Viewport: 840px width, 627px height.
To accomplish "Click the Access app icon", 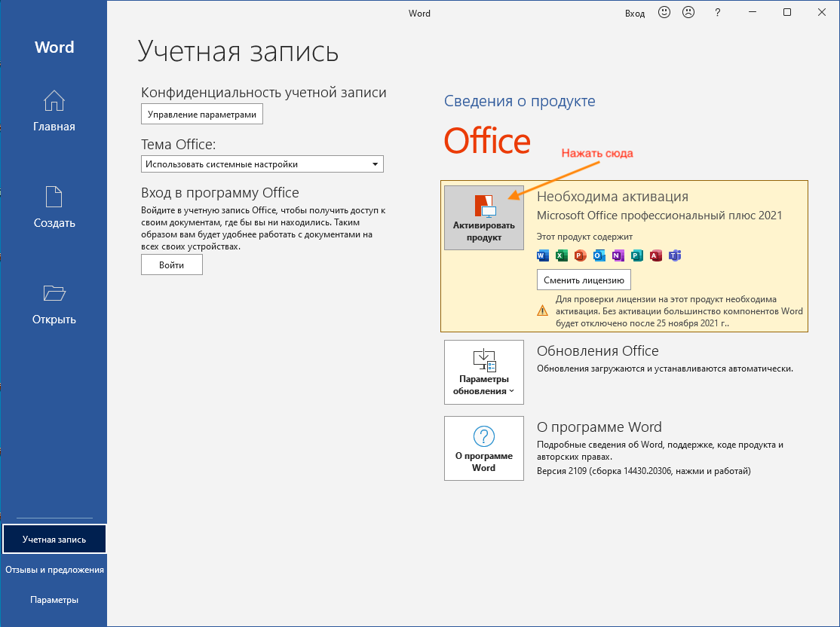I will (656, 255).
